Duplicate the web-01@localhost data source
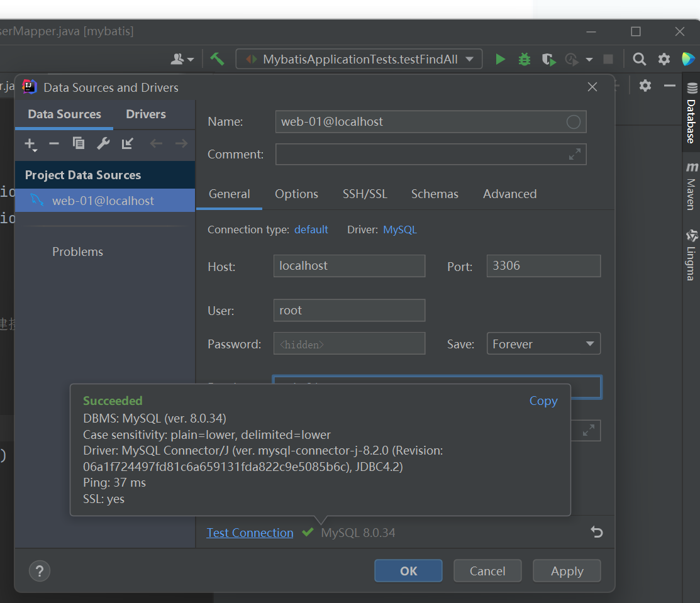700x603 pixels. 78,144
